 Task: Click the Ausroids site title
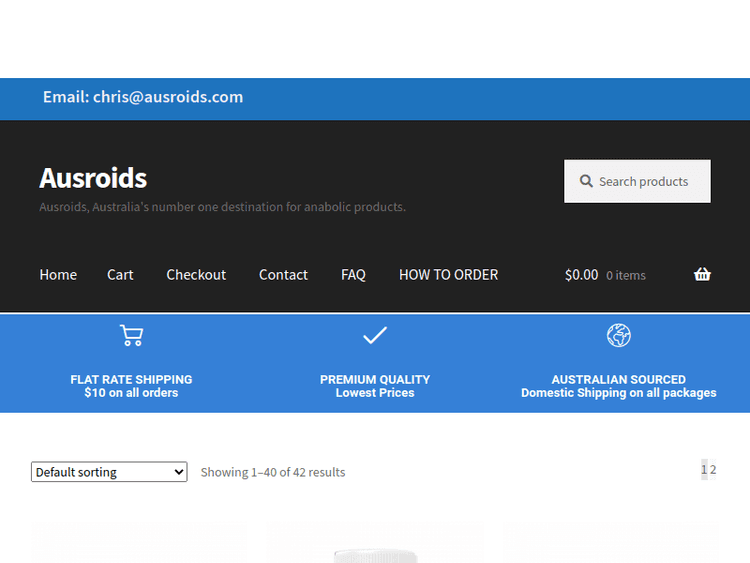(x=93, y=178)
